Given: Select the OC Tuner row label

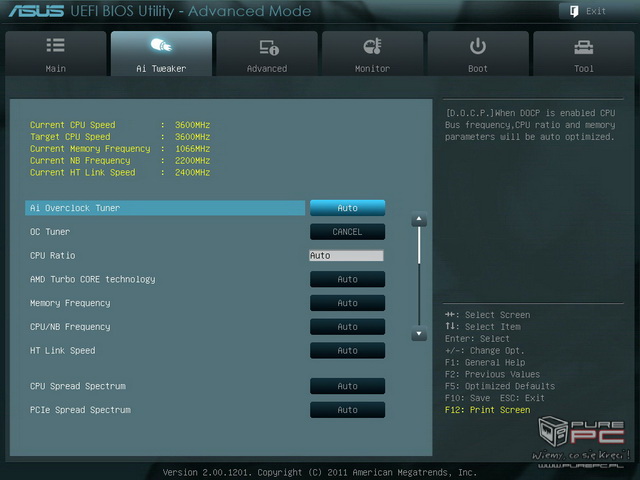Looking at the screenshot, I should pos(50,232).
